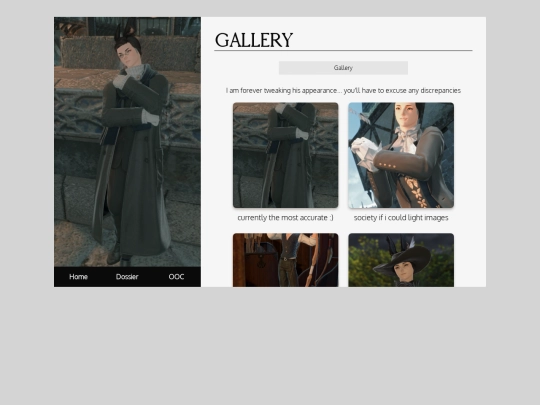540x405 pixels.
Task: Select the 'I am forever tweaking his appearance' text
Action: pyautogui.click(x=343, y=91)
